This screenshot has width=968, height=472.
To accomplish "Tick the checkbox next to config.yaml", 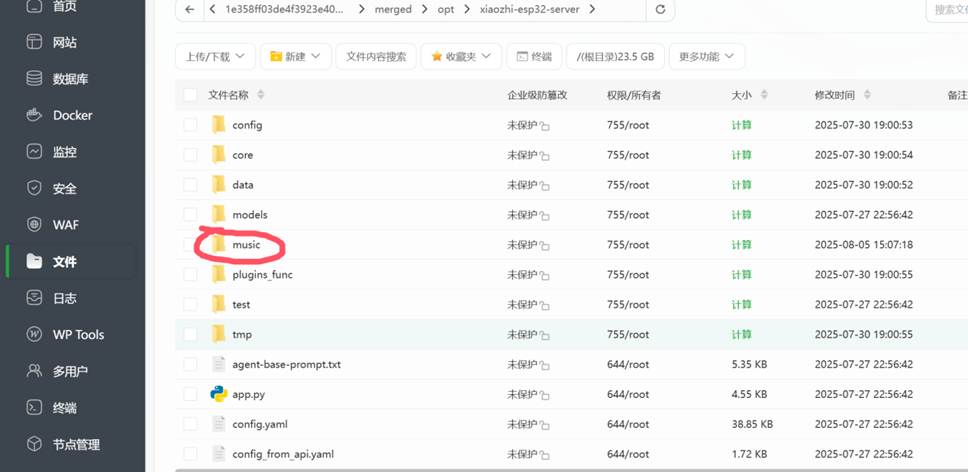I will tap(190, 424).
